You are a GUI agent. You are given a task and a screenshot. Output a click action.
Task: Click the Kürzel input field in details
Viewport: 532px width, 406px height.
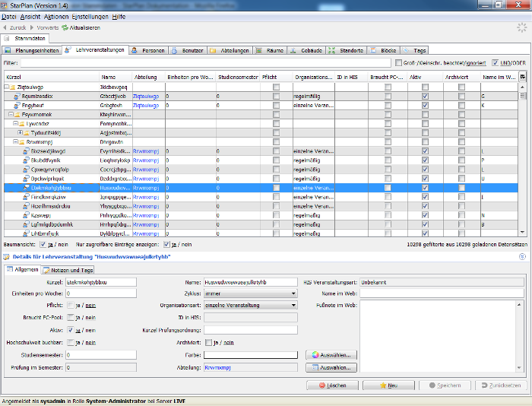point(101,282)
